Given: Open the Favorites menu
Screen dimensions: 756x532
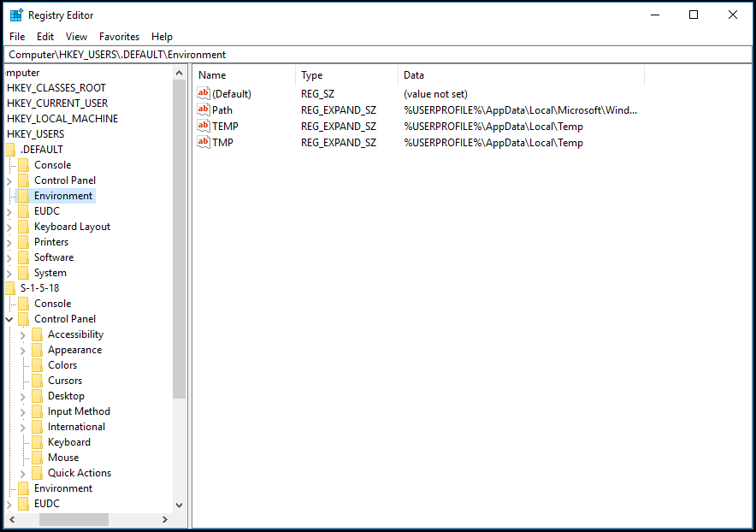Looking at the screenshot, I should pyautogui.click(x=119, y=37).
